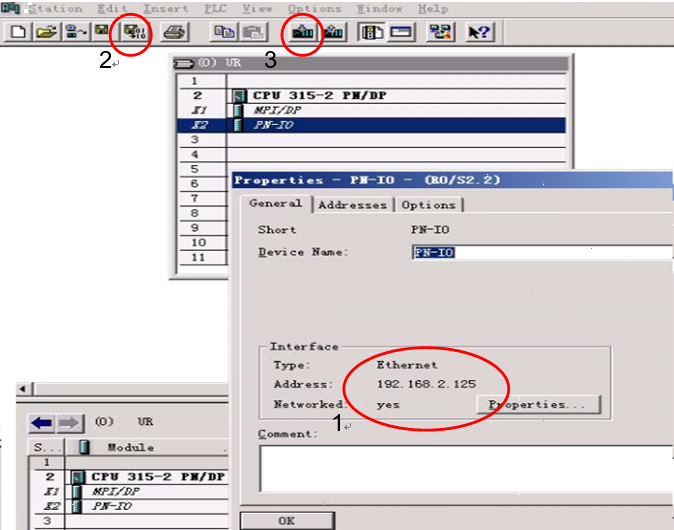This screenshot has width=674, height=530.
Task: Click the Short designation PN-IO text
Action: point(430,230)
